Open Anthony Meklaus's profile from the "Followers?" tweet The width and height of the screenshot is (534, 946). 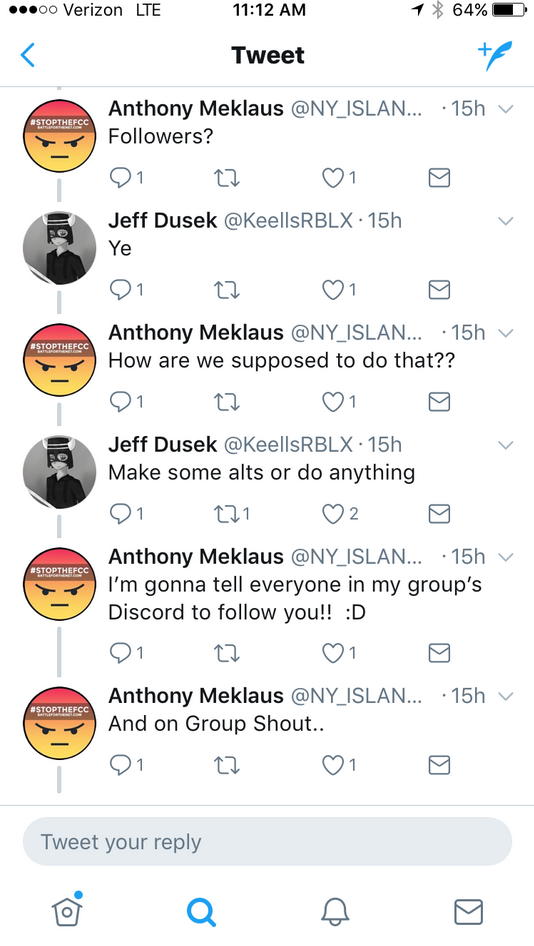click(59, 136)
